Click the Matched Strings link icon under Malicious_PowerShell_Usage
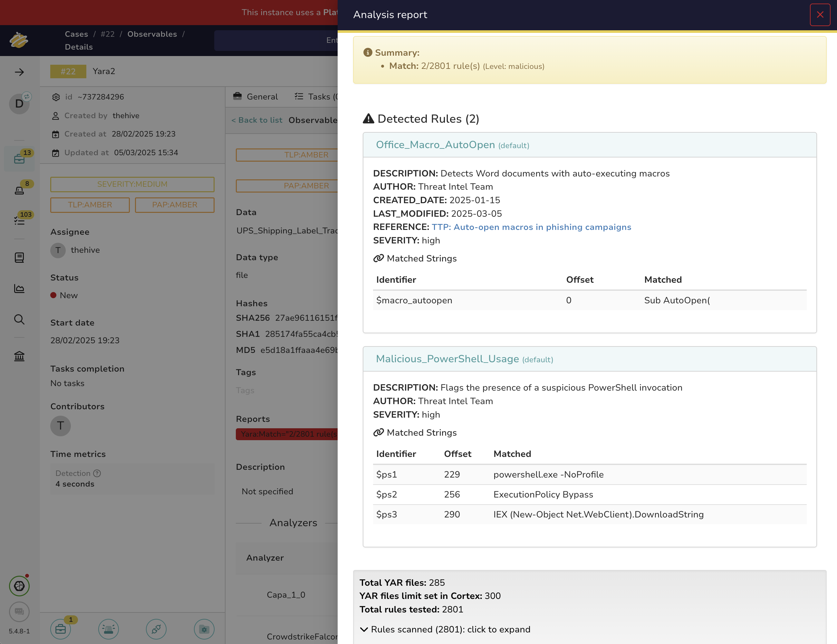The height and width of the screenshot is (644, 837). 378,432
